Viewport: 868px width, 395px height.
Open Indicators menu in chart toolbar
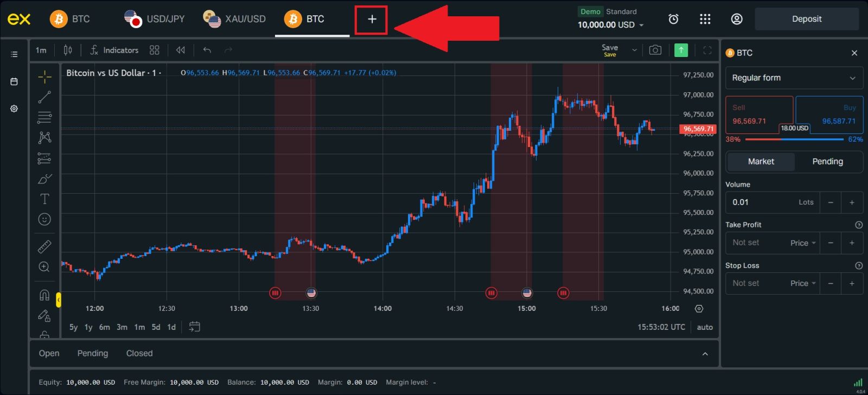click(x=114, y=50)
